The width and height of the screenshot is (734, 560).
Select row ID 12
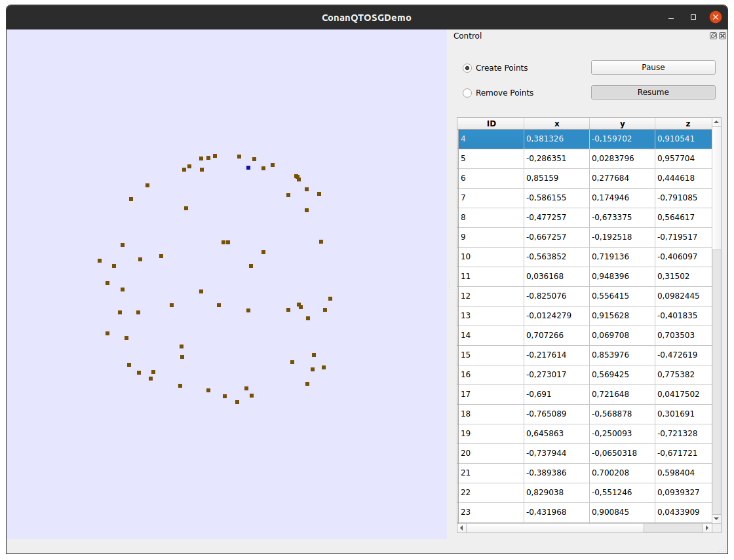[x=491, y=296]
